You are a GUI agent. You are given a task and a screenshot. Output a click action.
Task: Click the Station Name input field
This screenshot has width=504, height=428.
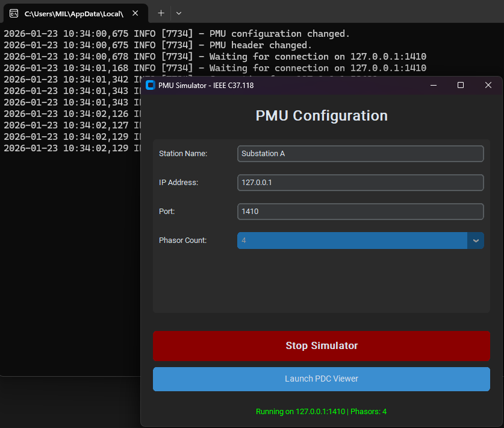pyautogui.click(x=360, y=154)
